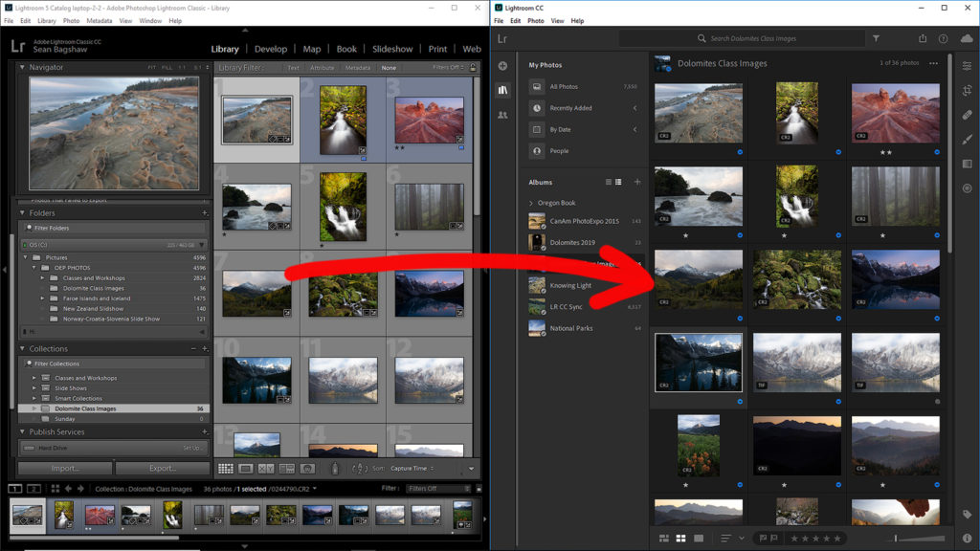Click the Import button
This screenshot has width=980, height=551.
point(65,468)
